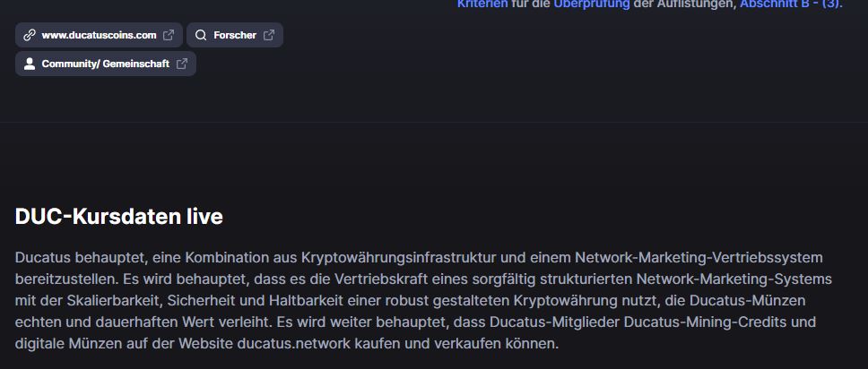Image resolution: width=868 pixels, height=369 pixels.
Task: Click the external-link arrow on the ducatuscoins.com chip
Action: (169, 35)
